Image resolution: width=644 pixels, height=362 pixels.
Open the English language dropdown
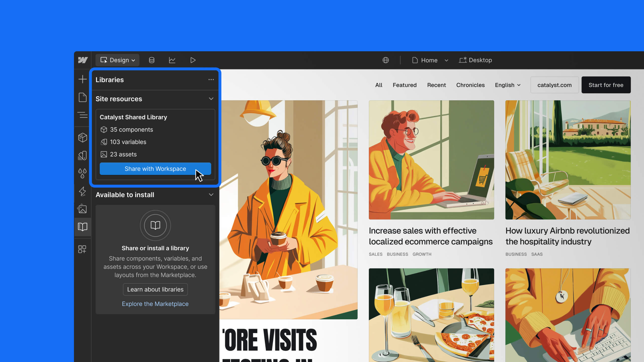coord(507,85)
